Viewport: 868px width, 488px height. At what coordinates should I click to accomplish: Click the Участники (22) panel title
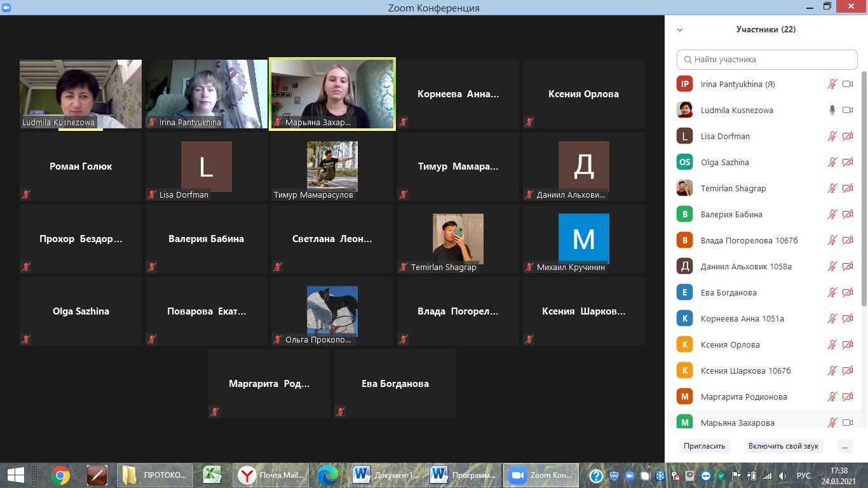766,29
